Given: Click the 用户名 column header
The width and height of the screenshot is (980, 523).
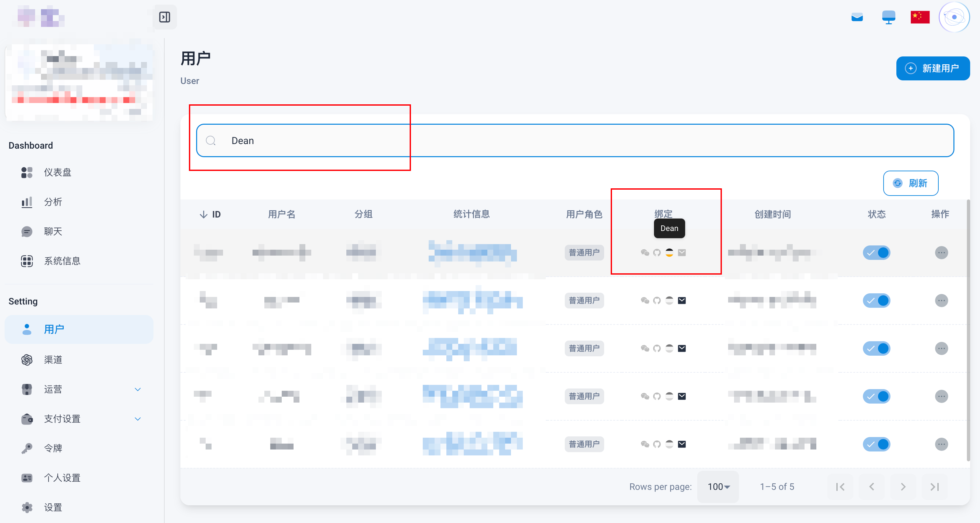Looking at the screenshot, I should click(281, 214).
